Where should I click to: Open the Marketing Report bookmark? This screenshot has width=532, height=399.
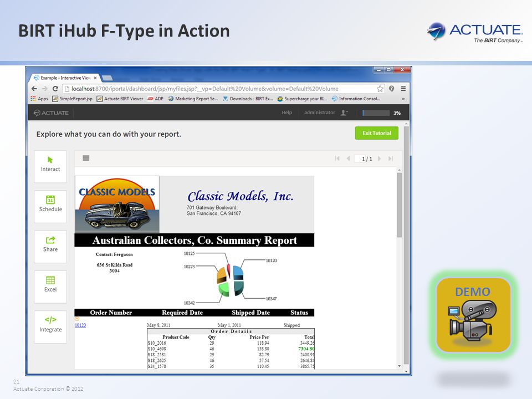point(193,99)
